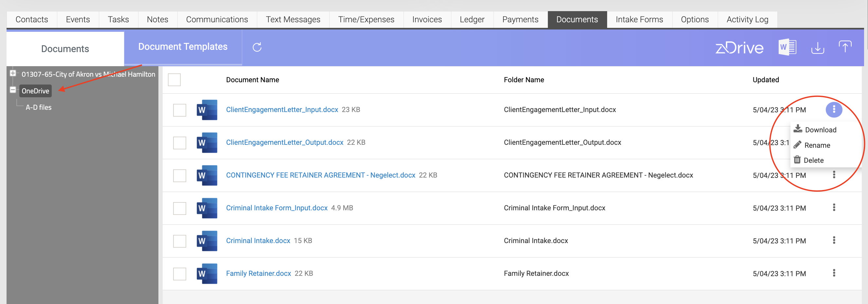The height and width of the screenshot is (304, 868).
Task: Click the Document Name column header
Action: pyautogui.click(x=252, y=80)
